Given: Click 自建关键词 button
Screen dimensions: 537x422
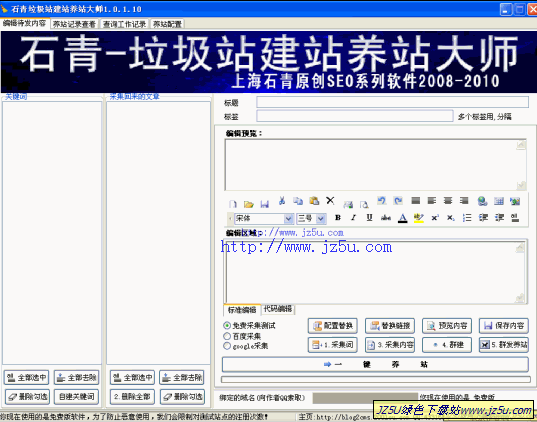Looking at the screenshot, I should [77, 397].
